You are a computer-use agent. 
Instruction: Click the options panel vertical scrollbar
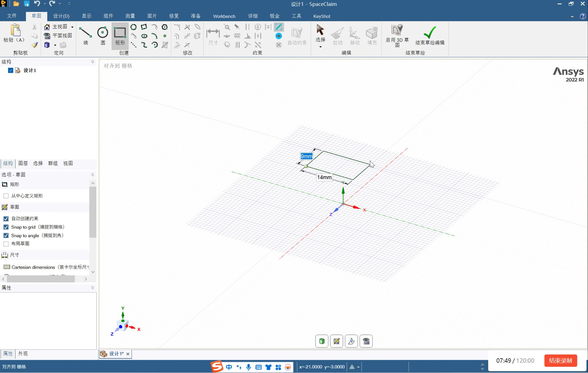[93, 212]
